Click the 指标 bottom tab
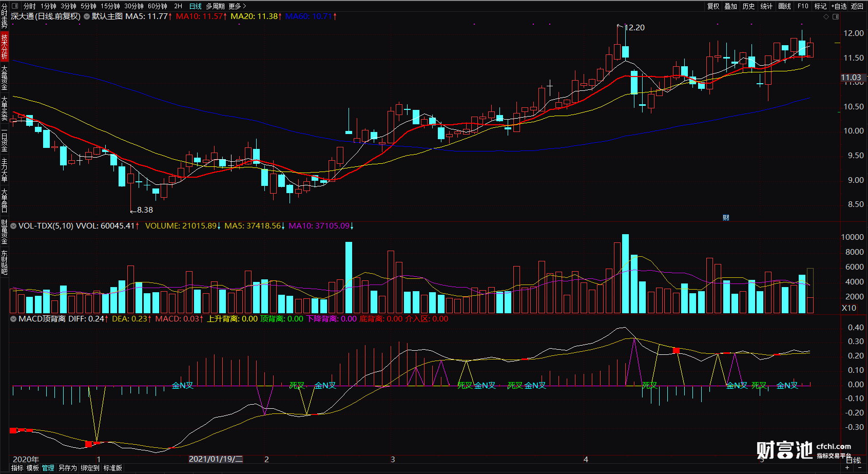Image resolution: width=868 pixels, height=474 pixels. pyautogui.click(x=17, y=468)
